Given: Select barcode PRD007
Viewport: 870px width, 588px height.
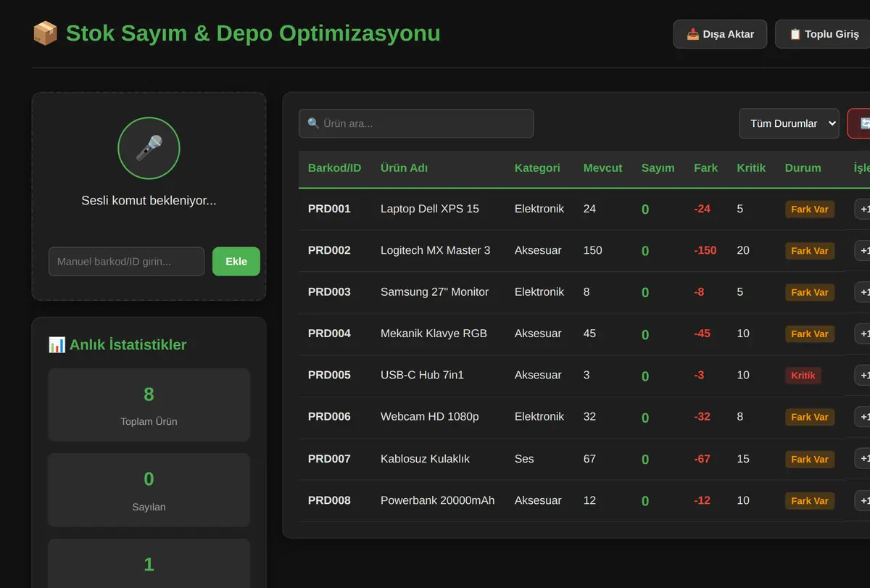Looking at the screenshot, I should tap(329, 459).
